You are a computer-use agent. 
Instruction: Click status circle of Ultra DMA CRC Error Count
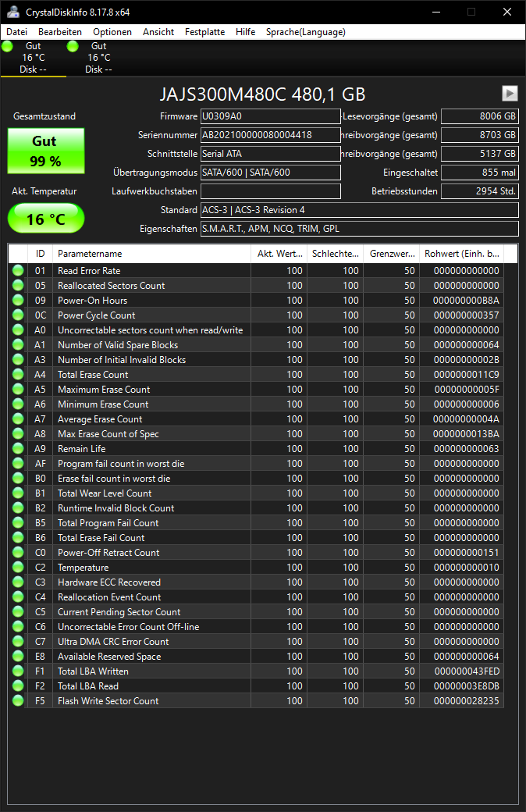[18, 641]
